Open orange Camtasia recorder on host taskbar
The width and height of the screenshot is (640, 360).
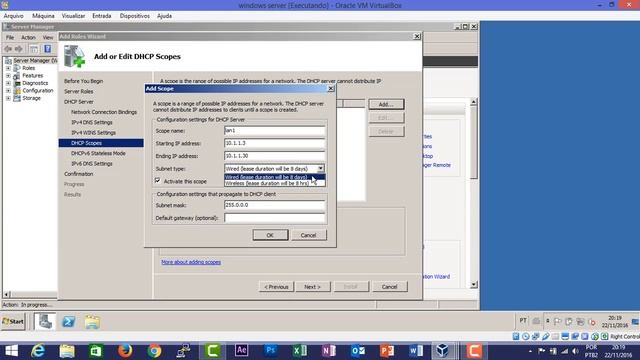[474, 351]
